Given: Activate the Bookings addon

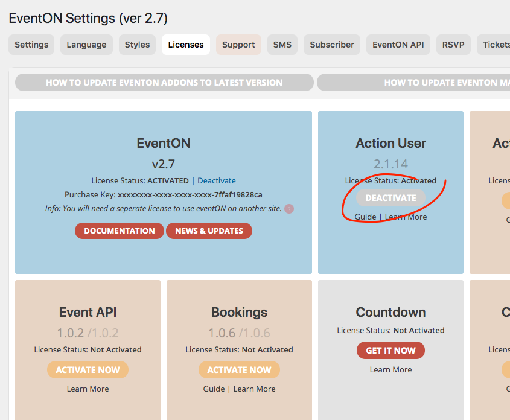Looking at the screenshot, I should tap(239, 370).
